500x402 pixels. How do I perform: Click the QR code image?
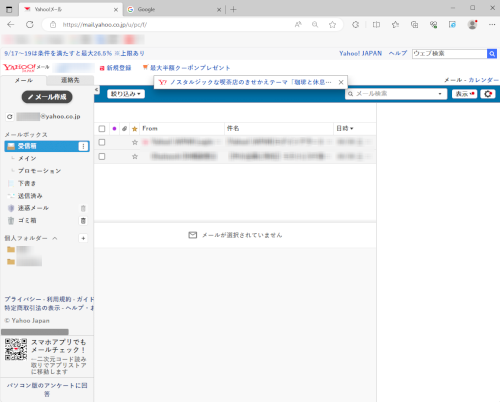(16, 349)
